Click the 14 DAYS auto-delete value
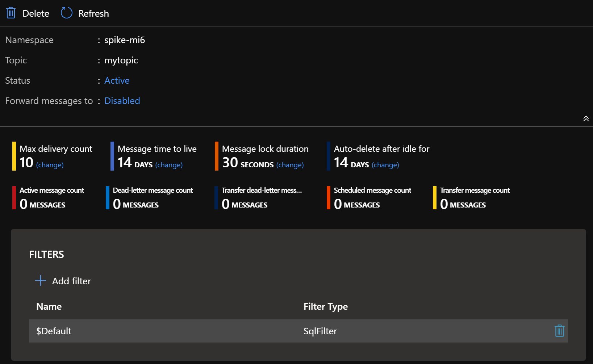The image size is (593, 364). [351, 163]
